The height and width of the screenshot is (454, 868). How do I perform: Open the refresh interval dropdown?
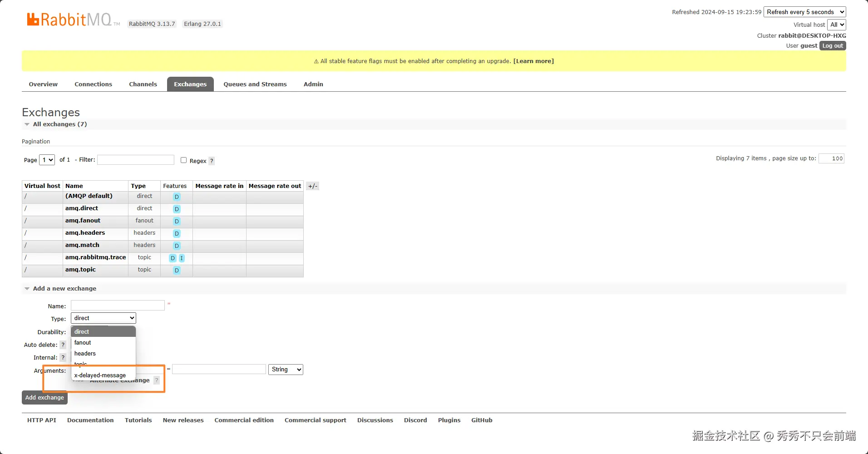point(805,12)
